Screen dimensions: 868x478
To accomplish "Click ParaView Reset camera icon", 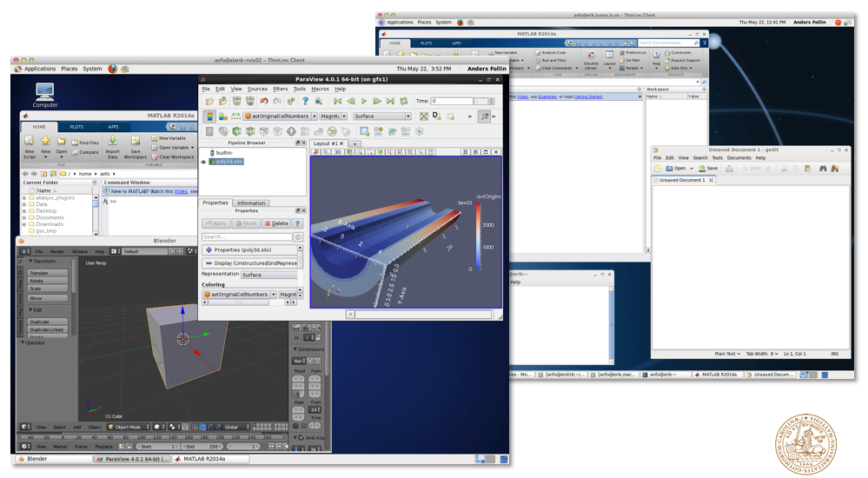I will tap(423, 116).
